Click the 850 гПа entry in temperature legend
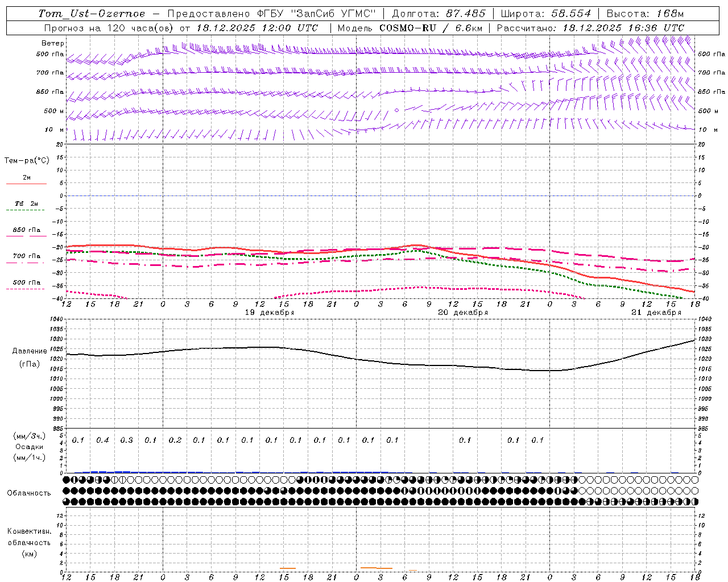Screen dimensions: 728x582 coord(27,230)
